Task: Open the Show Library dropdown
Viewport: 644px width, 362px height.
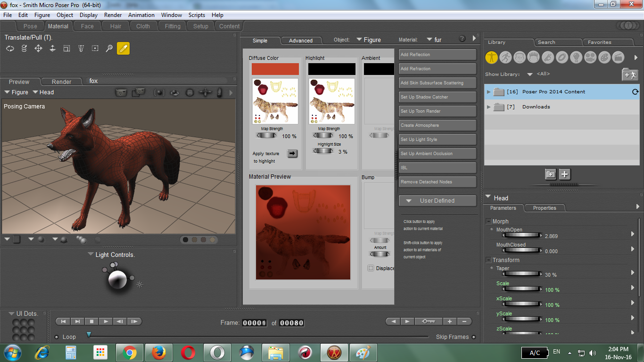Action: point(530,74)
